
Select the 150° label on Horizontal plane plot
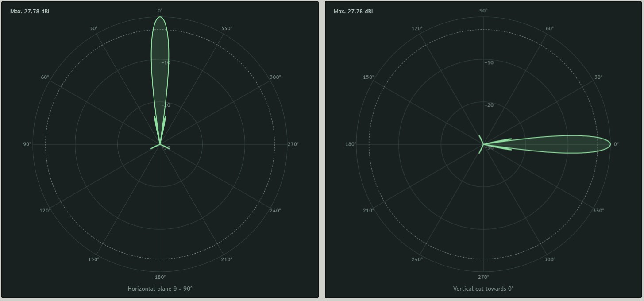click(x=93, y=259)
